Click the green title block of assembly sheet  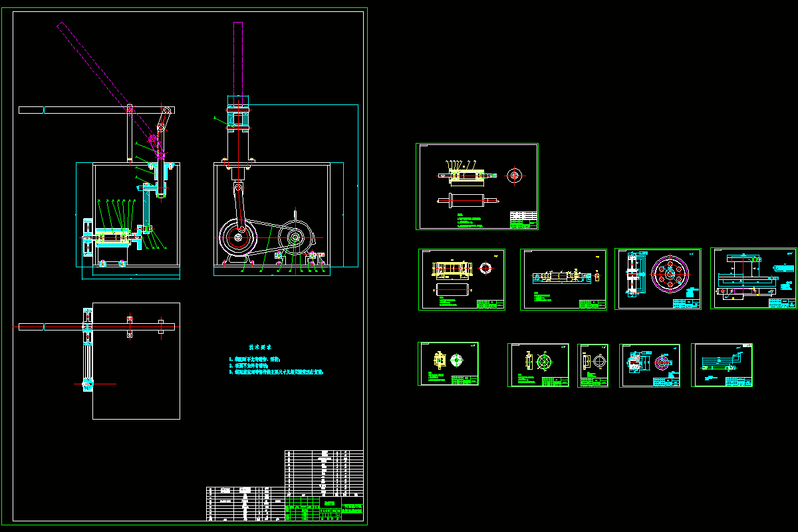click(x=325, y=508)
